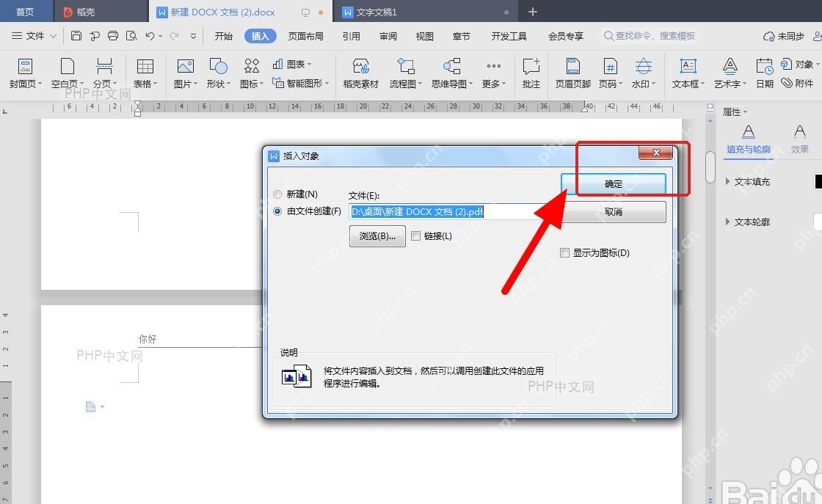Viewport: 822px width, 504px height.
Task: Click the Redo arrow icon
Action: click(175, 36)
